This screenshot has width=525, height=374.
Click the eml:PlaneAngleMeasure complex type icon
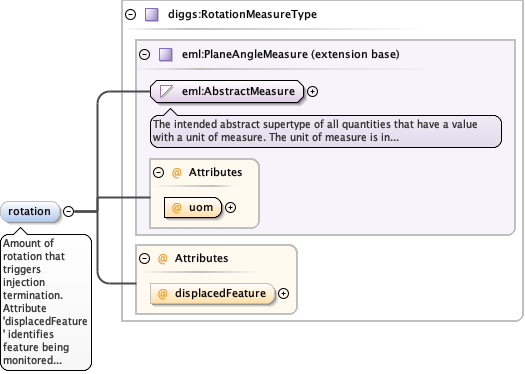tap(166, 55)
